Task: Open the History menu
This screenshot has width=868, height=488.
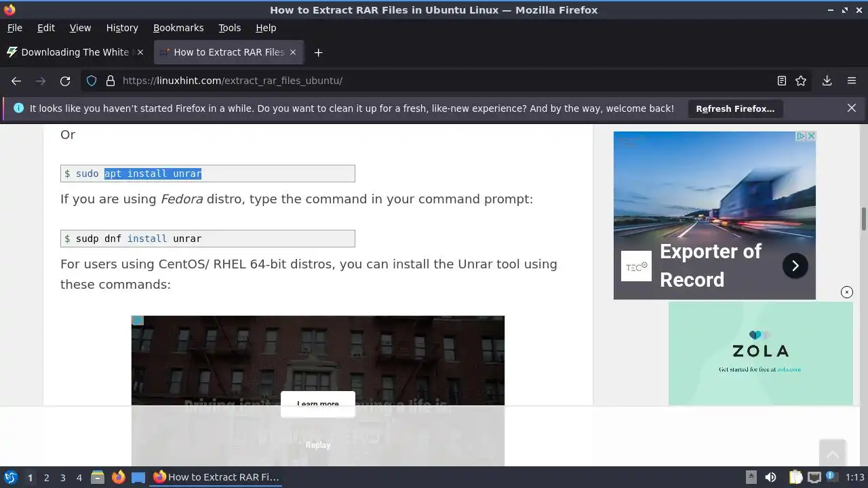Action: [122, 28]
